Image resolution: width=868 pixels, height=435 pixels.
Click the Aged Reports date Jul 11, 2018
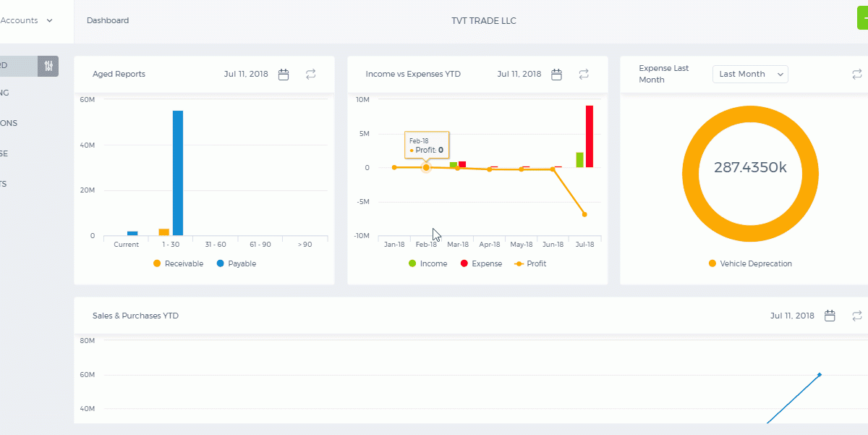[x=246, y=74]
